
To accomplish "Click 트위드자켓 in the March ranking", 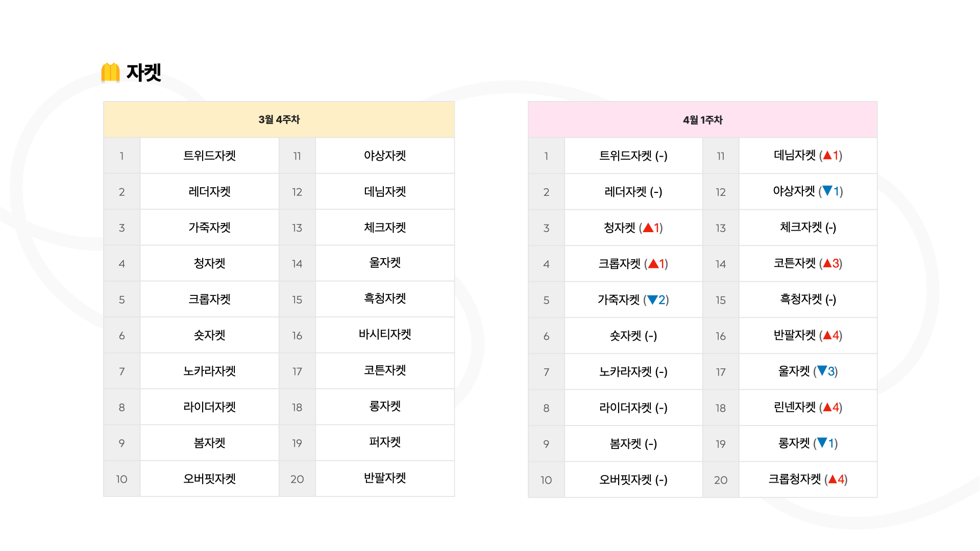I will (x=209, y=156).
